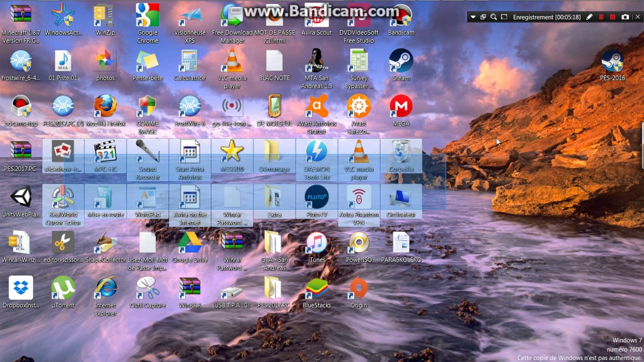The image size is (644, 362).
Task: Open the Calculatrice shortcut
Action: coord(190,61)
